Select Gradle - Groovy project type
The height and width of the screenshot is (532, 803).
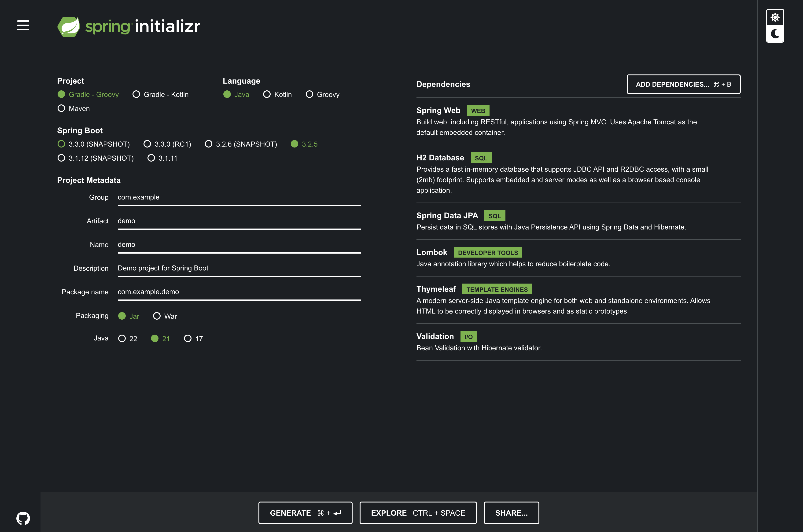[88, 94]
